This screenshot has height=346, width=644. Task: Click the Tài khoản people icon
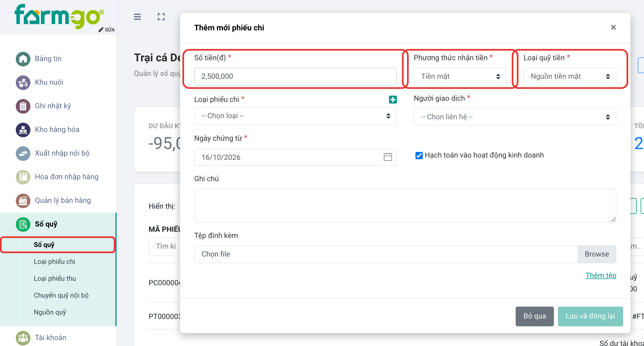point(23,338)
